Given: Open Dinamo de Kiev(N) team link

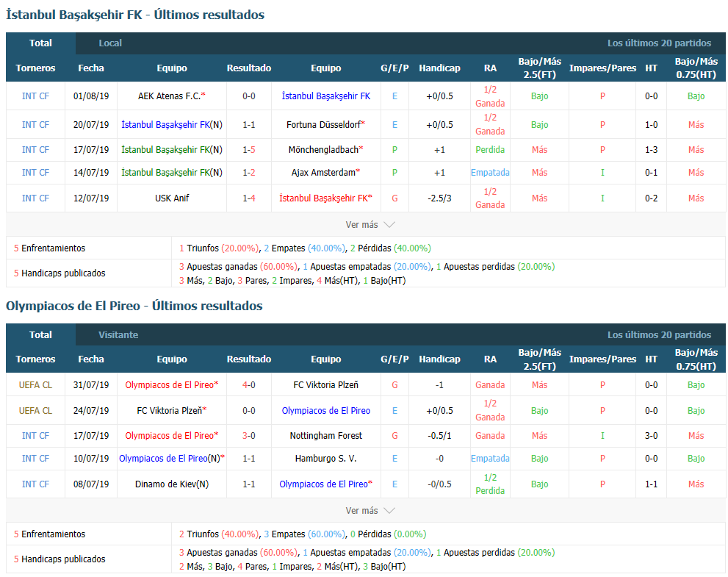Looking at the screenshot, I should 172,484.
